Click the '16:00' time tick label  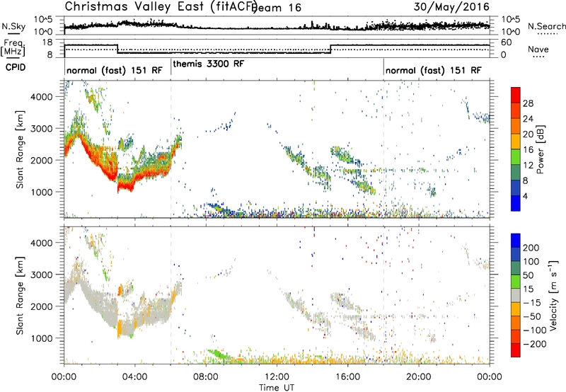coord(347,377)
